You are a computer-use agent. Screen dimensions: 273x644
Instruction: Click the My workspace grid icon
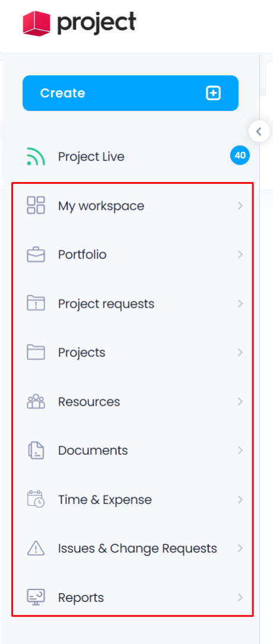click(36, 205)
